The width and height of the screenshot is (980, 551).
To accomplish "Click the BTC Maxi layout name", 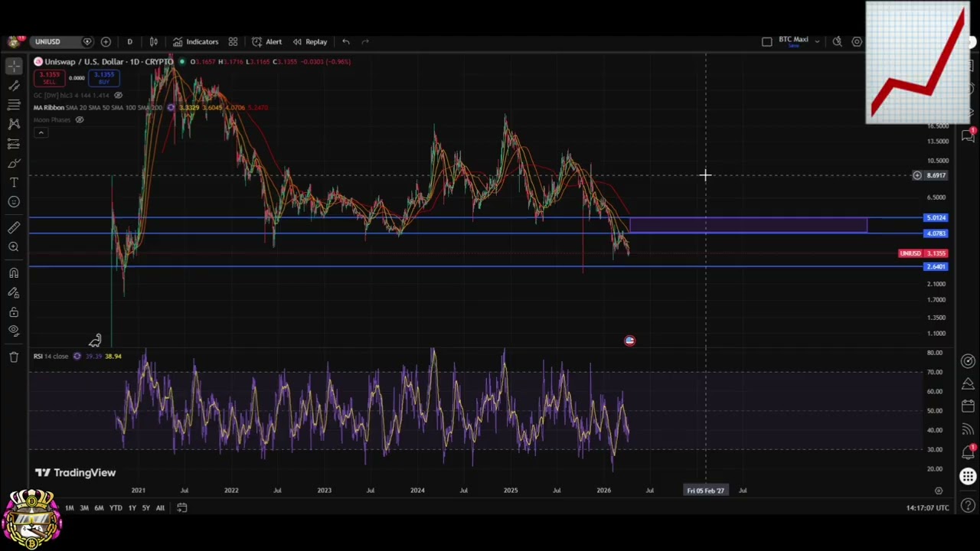I will 793,41.
